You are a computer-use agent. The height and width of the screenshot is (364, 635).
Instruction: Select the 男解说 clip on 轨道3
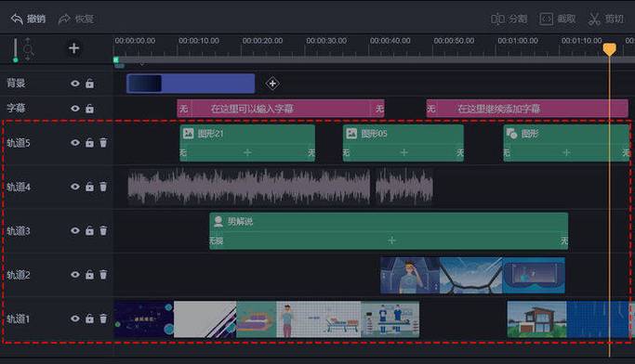click(x=389, y=231)
